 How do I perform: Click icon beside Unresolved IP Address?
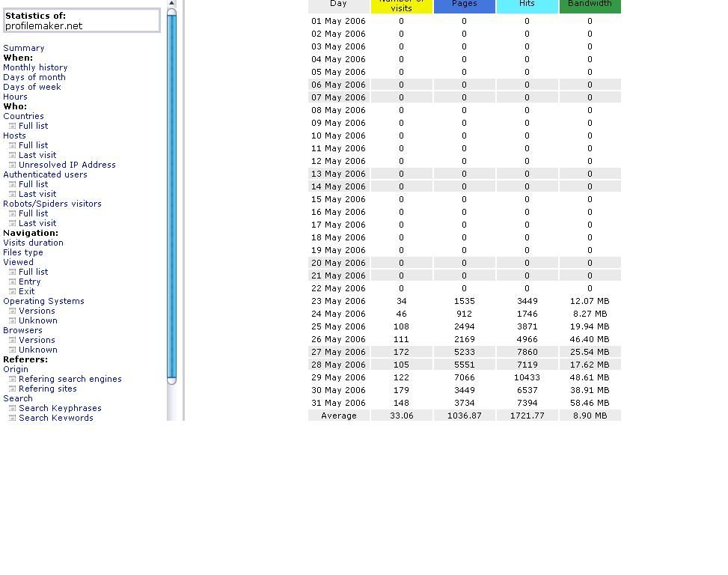(13, 165)
